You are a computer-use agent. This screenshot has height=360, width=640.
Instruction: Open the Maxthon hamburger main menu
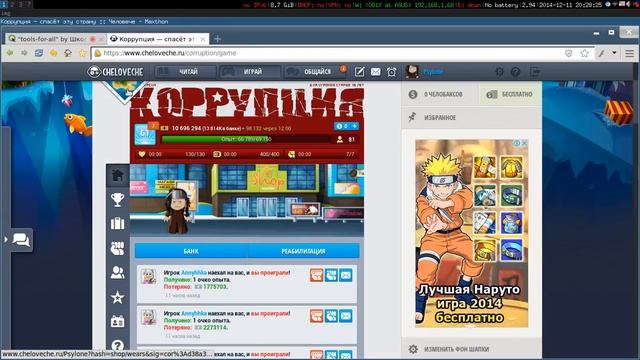pyautogui.click(x=629, y=53)
